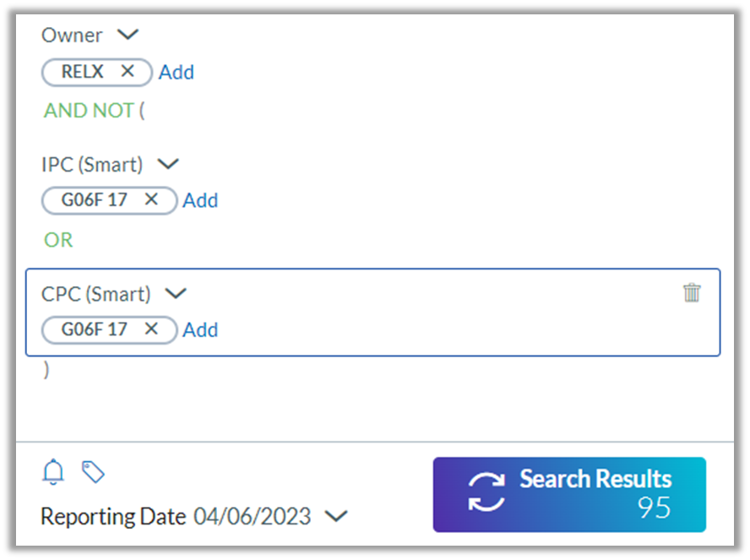The width and height of the screenshot is (750, 560).
Task: Remove G06F 17 from the IPC field
Action: click(x=151, y=200)
